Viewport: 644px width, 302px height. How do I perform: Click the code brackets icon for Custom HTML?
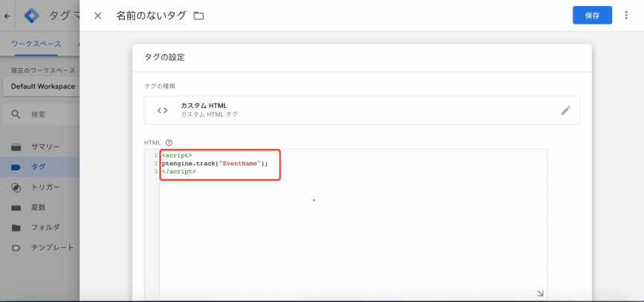(162, 110)
